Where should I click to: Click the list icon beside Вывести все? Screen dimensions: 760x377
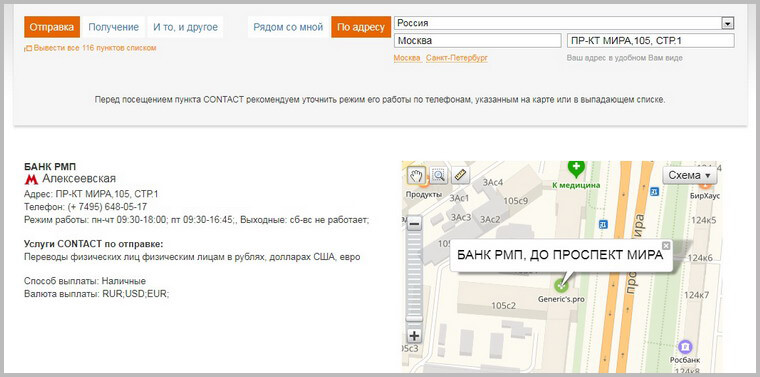click(x=28, y=48)
